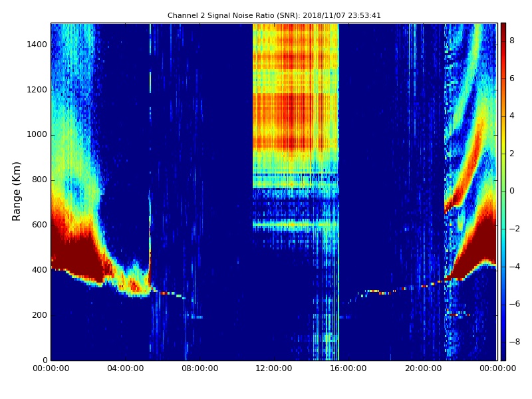Click the 1200 range tick label
532x399 pixels.
coord(37,90)
